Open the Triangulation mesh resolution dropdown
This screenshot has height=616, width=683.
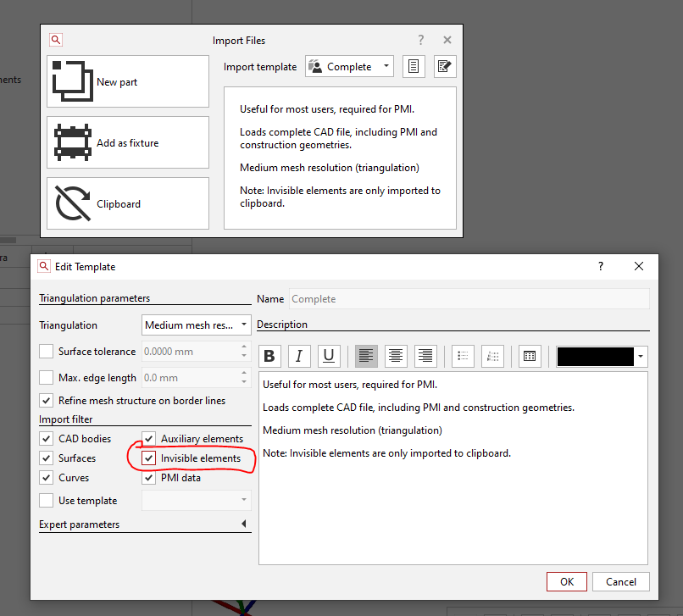click(x=197, y=325)
